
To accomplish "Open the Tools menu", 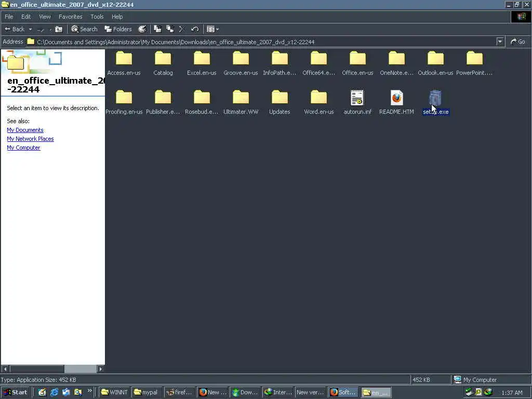I will (x=97, y=17).
